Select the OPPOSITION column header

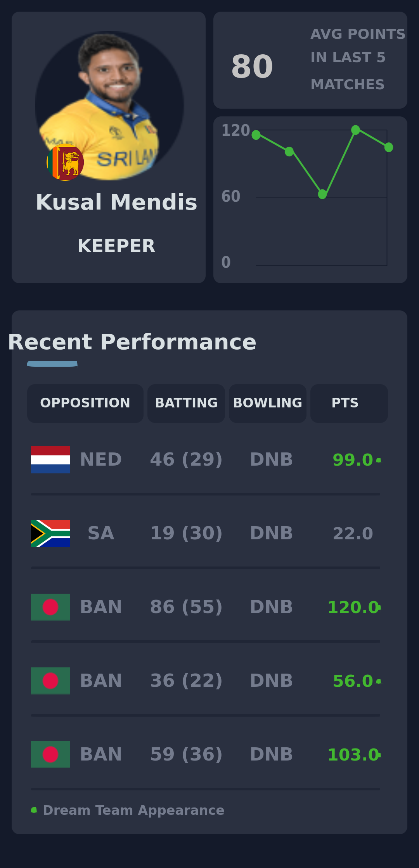pos(85,403)
